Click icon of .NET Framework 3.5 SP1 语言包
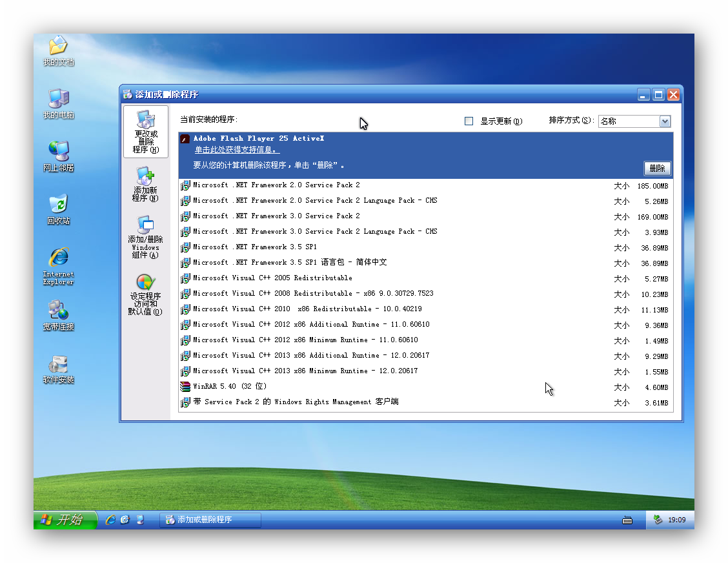728x563 pixels. 185,263
